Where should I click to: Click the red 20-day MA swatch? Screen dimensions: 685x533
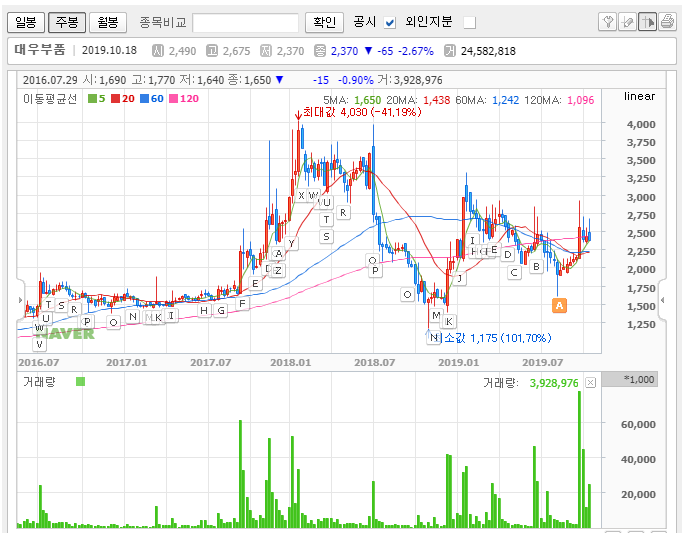coord(115,99)
